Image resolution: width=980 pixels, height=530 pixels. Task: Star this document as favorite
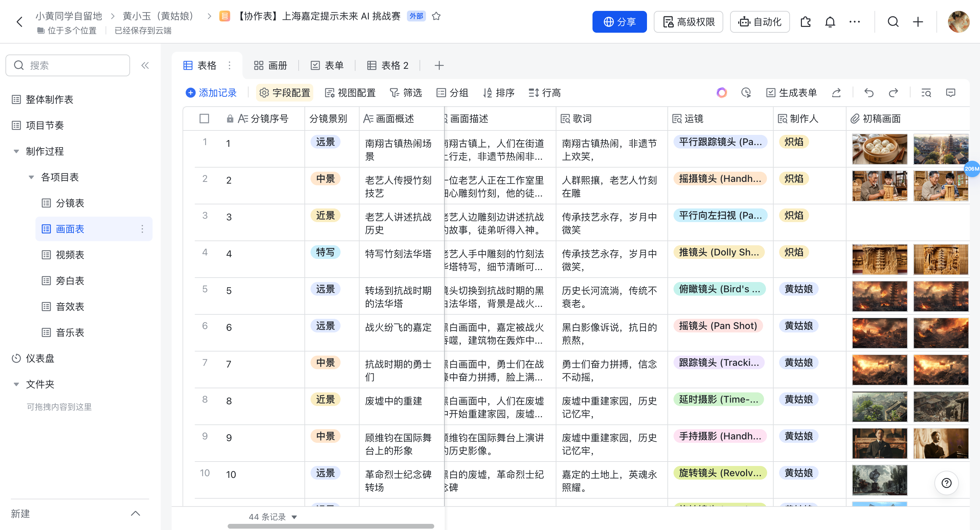[x=436, y=16]
